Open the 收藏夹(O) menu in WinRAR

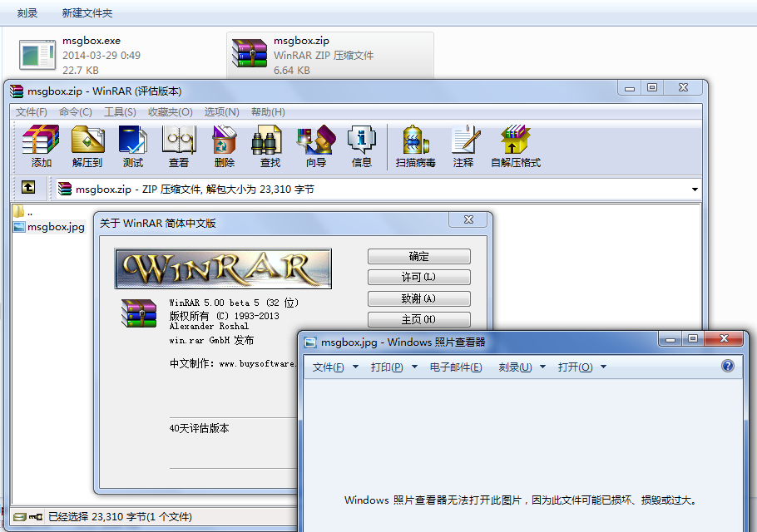point(171,112)
